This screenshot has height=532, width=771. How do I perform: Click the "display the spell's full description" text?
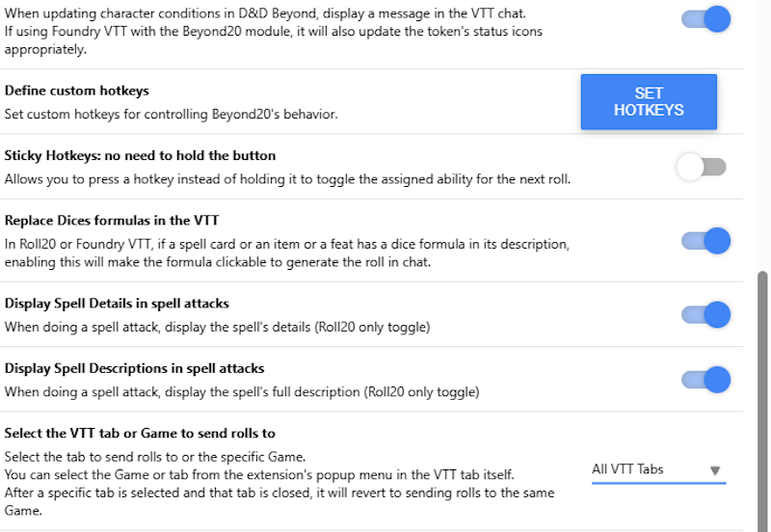241,391
